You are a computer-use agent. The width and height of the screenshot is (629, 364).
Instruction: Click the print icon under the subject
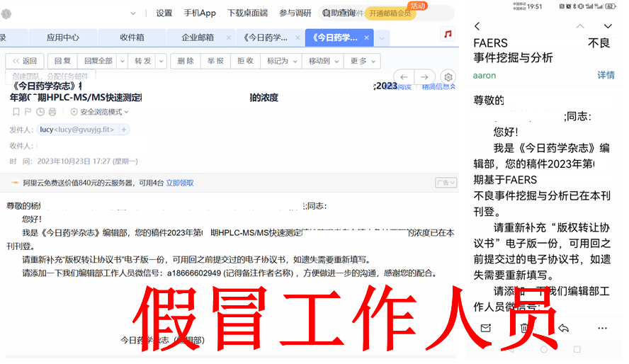tap(52, 112)
